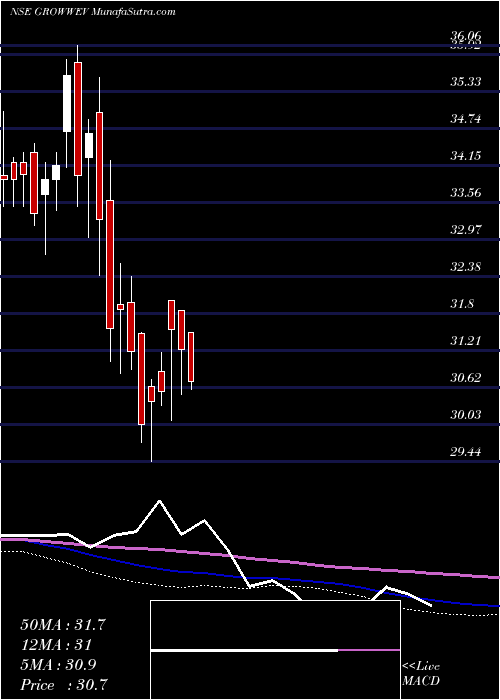
Task: Click the 32.38 price axis label
Action: (x=466, y=267)
